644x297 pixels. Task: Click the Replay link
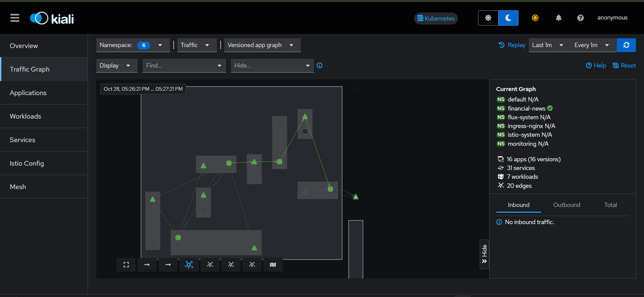pos(512,45)
